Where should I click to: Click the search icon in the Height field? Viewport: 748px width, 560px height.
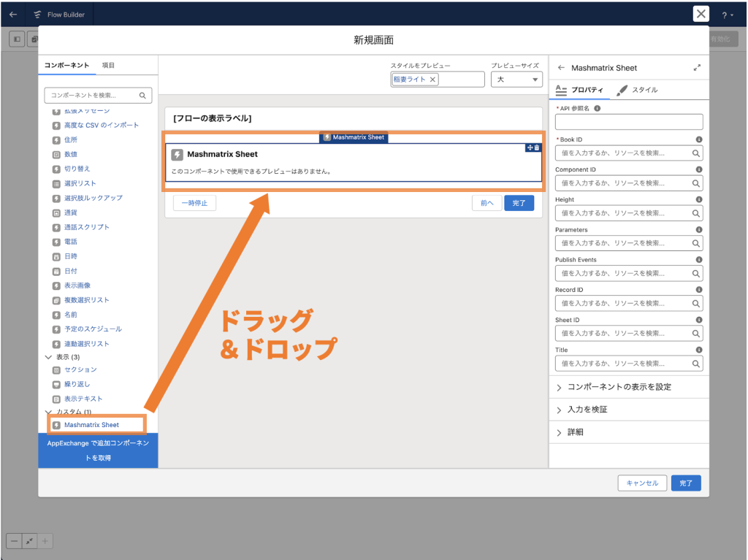tap(695, 213)
